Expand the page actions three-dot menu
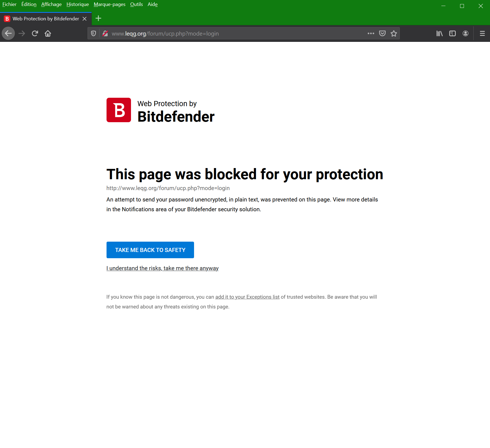The image size is (490, 448). (371, 34)
